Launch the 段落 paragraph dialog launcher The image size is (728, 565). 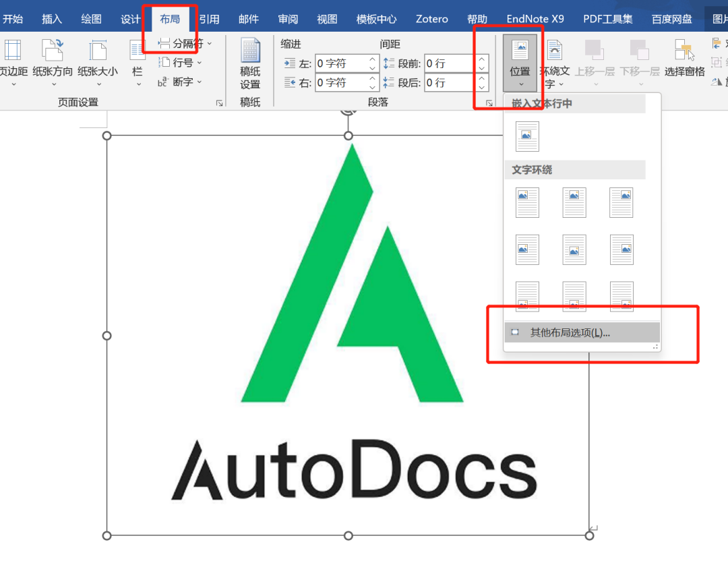point(489,103)
